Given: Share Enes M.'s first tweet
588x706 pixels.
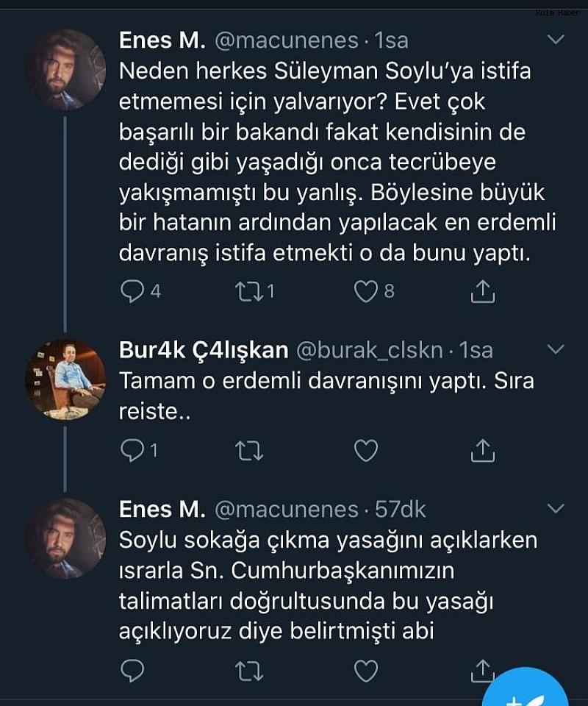Looking at the screenshot, I should point(482,292).
